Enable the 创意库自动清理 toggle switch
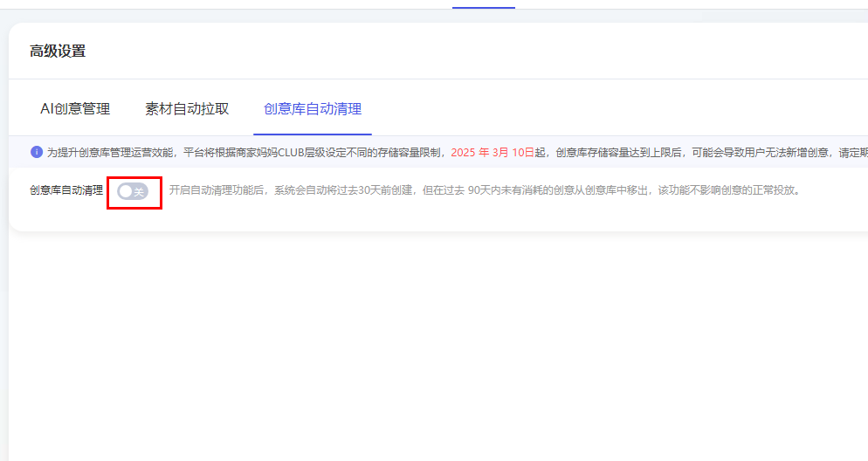This screenshot has width=868, height=461. coord(133,191)
